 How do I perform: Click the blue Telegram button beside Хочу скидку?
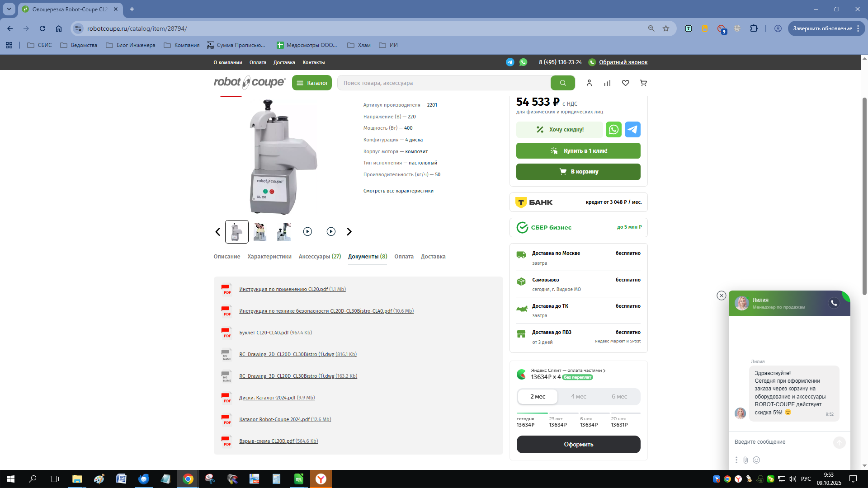(x=632, y=130)
